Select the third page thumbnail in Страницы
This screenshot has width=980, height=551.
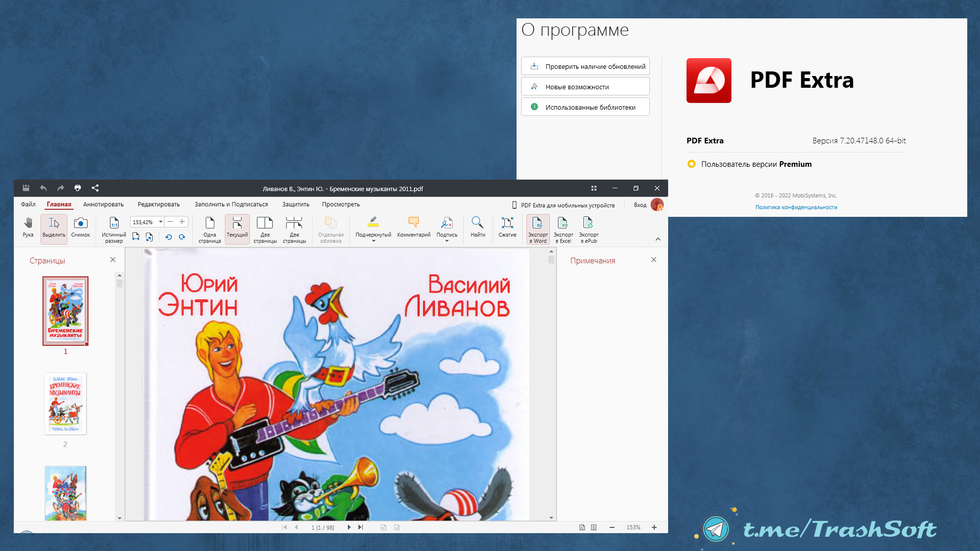65,493
